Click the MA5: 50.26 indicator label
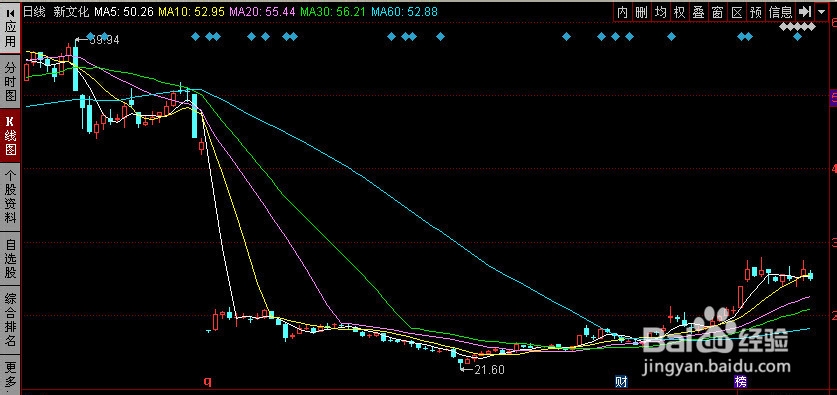The width and height of the screenshot is (837, 395). tap(123, 11)
